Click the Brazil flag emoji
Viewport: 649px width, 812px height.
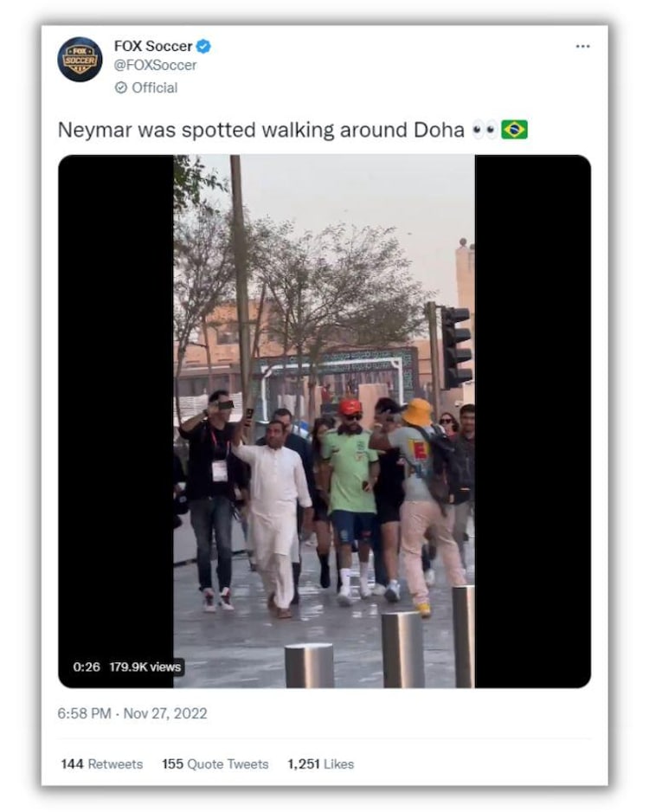tap(514, 130)
